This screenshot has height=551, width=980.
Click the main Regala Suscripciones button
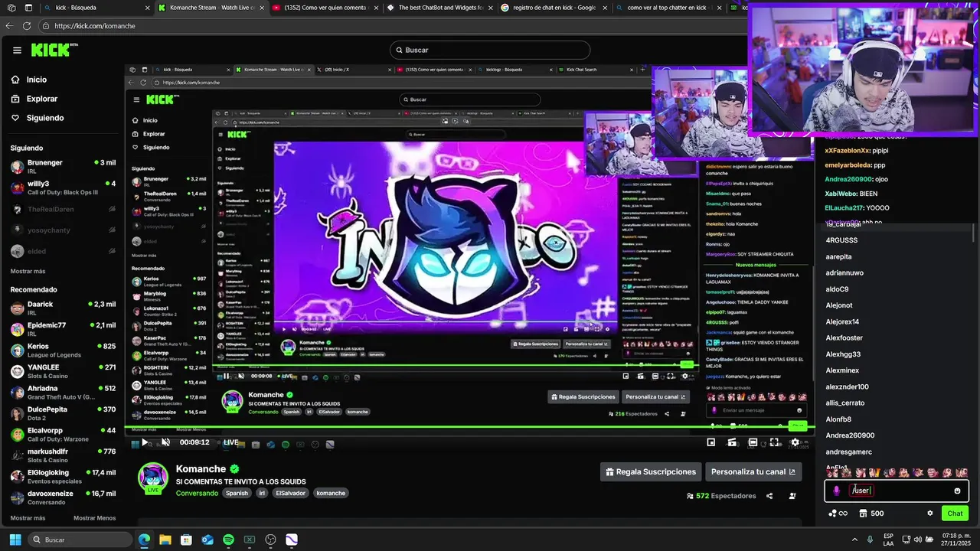click(649, 472)
